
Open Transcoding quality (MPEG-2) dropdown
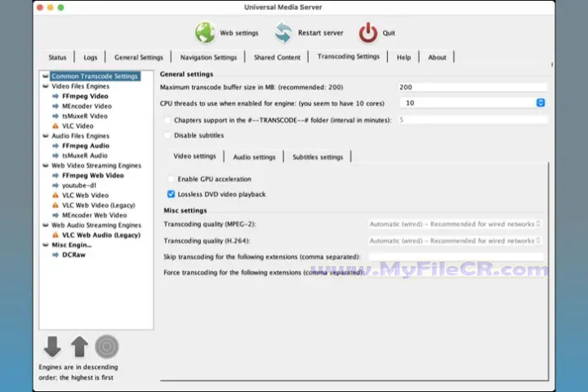[455, 224]
